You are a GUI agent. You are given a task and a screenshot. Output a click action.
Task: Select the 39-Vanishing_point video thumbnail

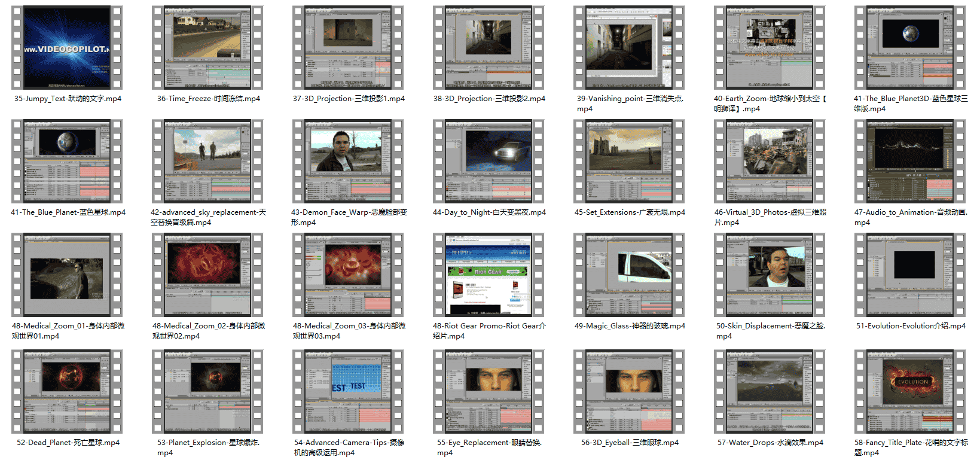click(x=629, y=48)
